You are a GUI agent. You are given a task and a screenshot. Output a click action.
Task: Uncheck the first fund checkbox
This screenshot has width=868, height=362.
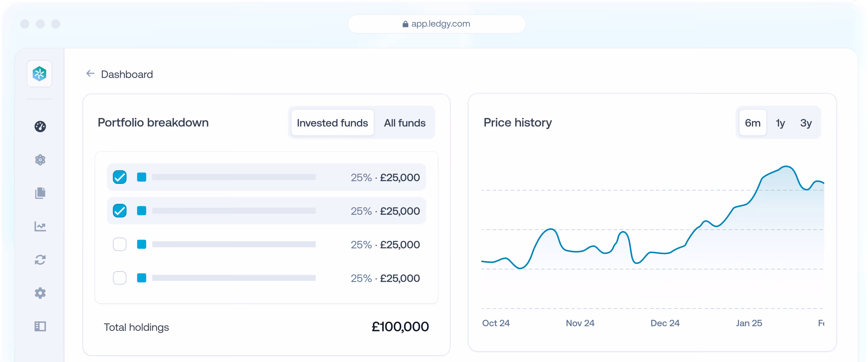click(120, 177)
